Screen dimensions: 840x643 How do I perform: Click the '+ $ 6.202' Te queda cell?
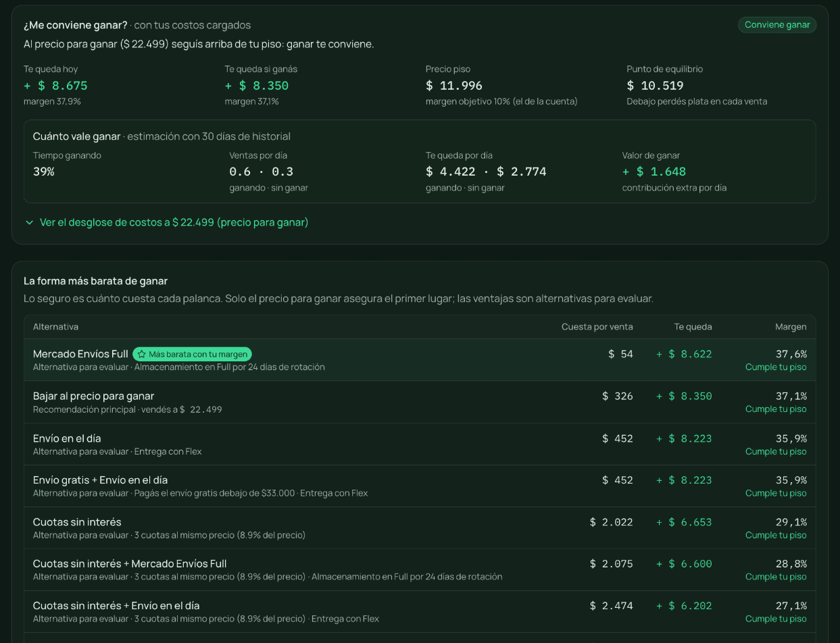684,606
